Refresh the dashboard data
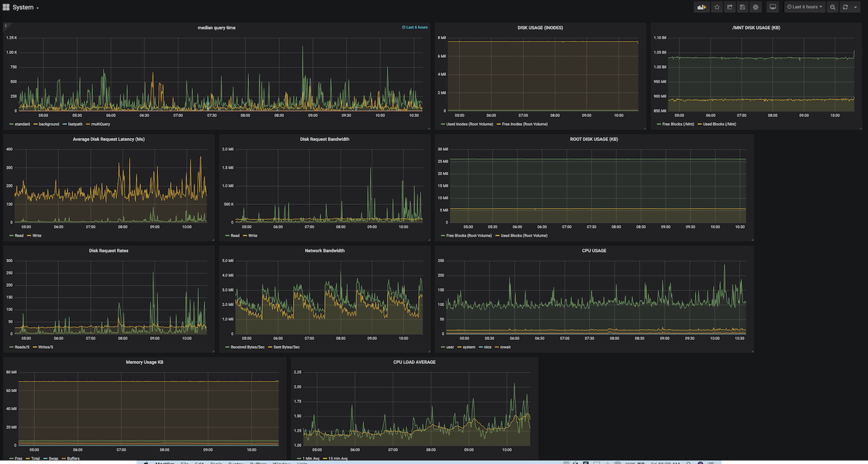Image resolution: width=868 pixels, height=464 pixels. [x=845, y=7]
